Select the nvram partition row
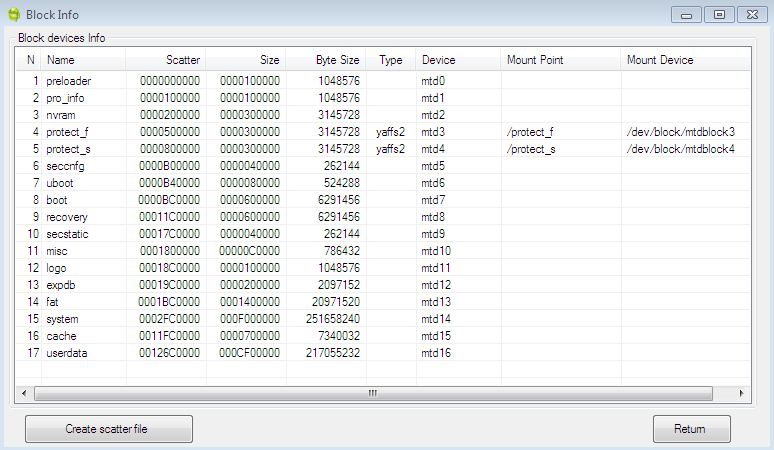 [x=383, y=114]
